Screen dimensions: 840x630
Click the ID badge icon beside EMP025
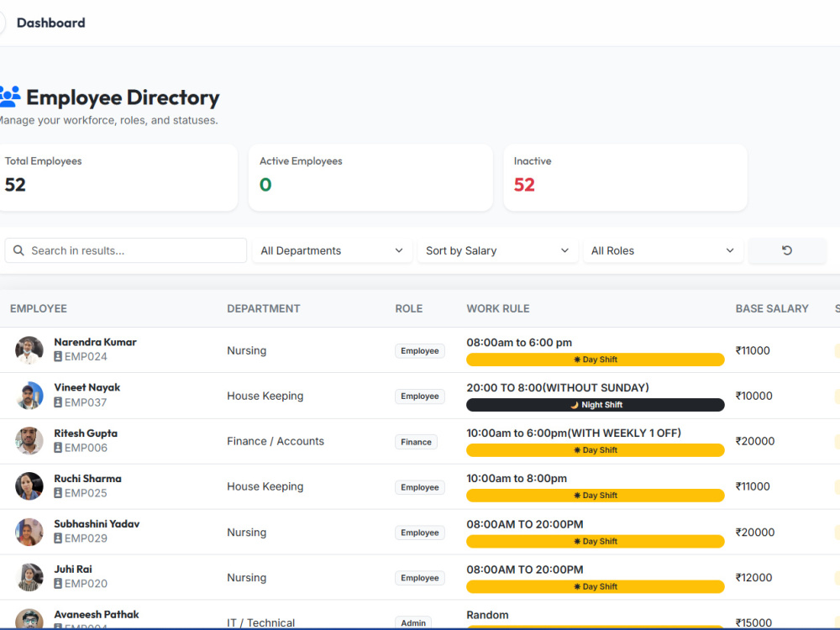(x=58, y=493)
